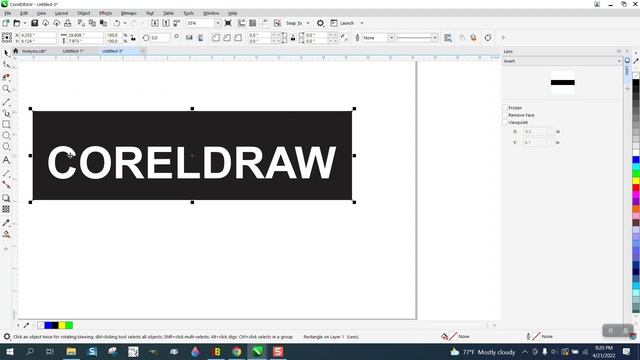Click the New document icon
Screen dimensions: 640x360
pos(6,23)
